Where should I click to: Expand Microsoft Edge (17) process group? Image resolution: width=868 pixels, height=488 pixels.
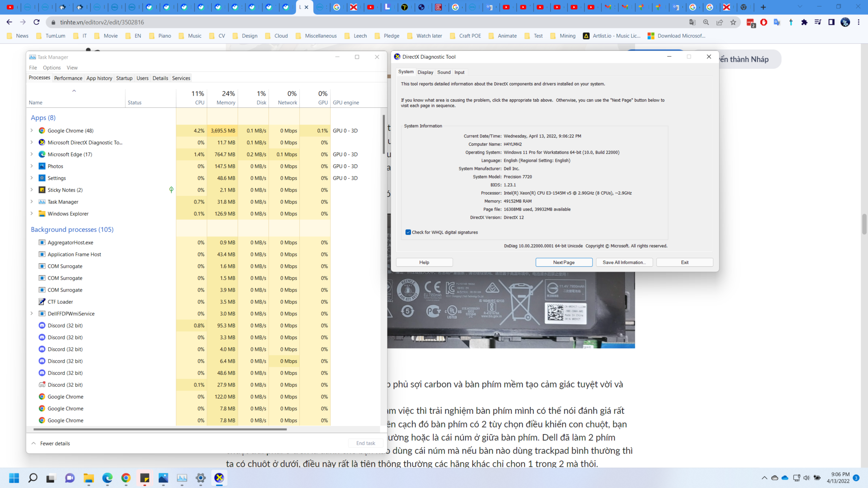[x=32, y=154]
